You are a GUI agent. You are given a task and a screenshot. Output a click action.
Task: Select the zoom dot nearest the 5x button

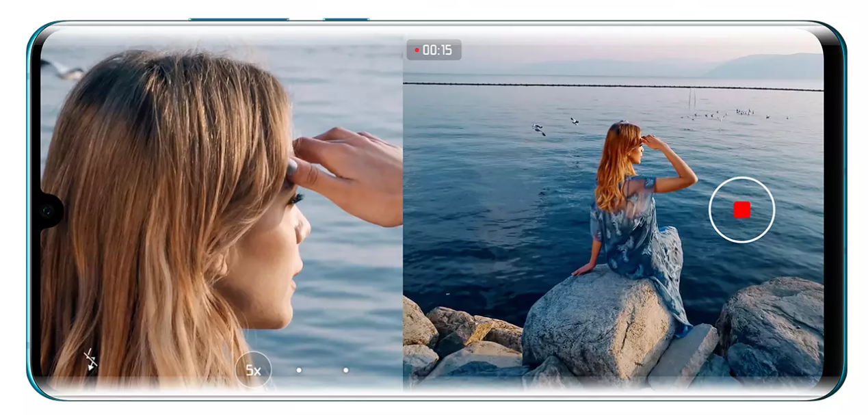coord(299,370)
